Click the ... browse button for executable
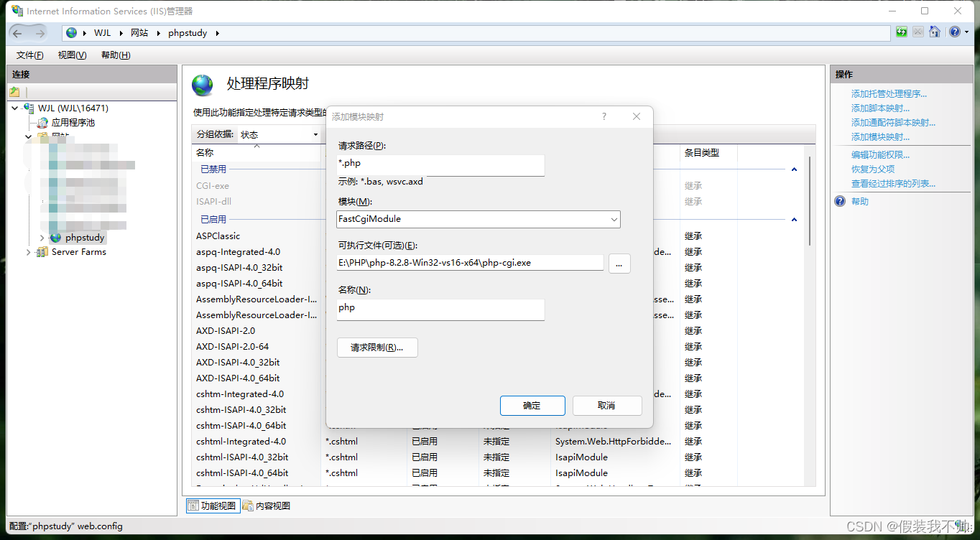 point(619,264)
